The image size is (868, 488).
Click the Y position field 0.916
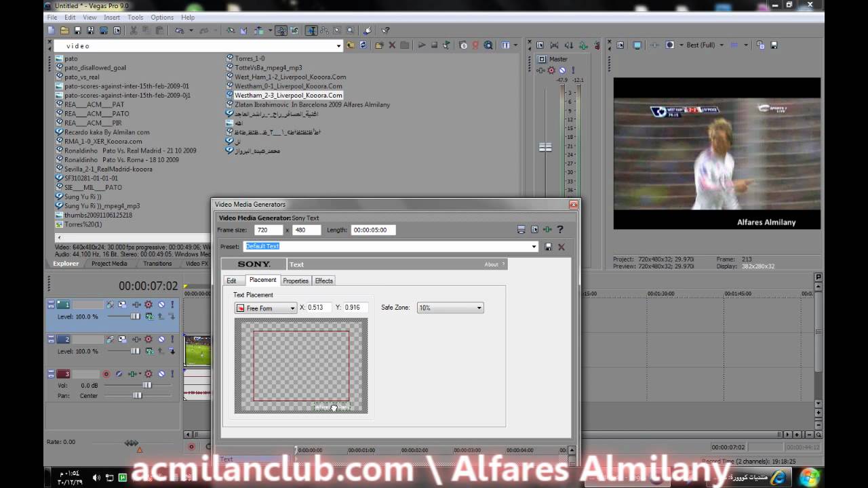[355, 308]
